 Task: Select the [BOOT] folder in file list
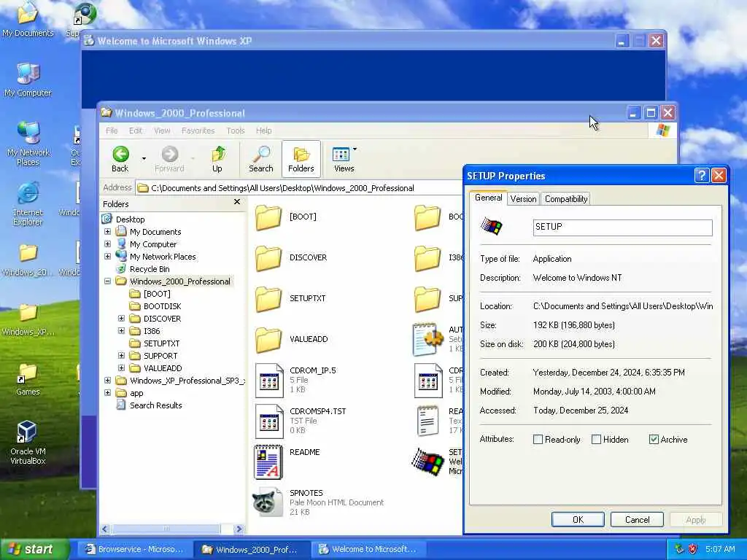(286, 217)
